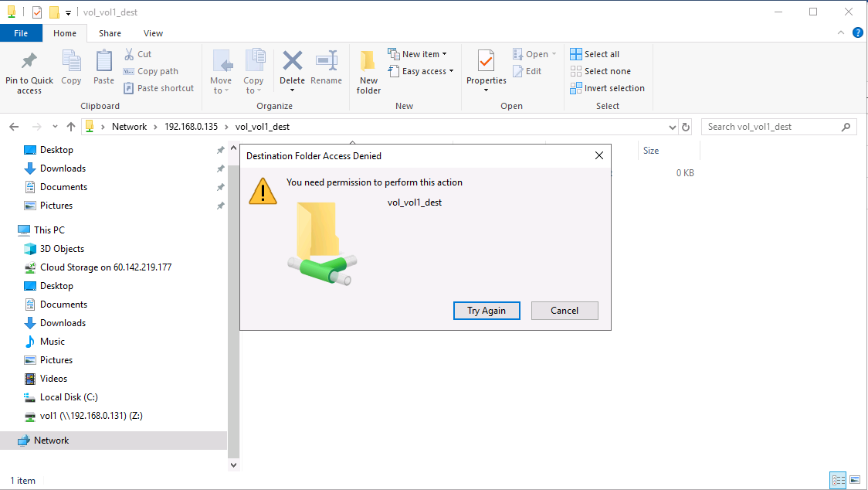Refresh the address bar location

point(685,127)
